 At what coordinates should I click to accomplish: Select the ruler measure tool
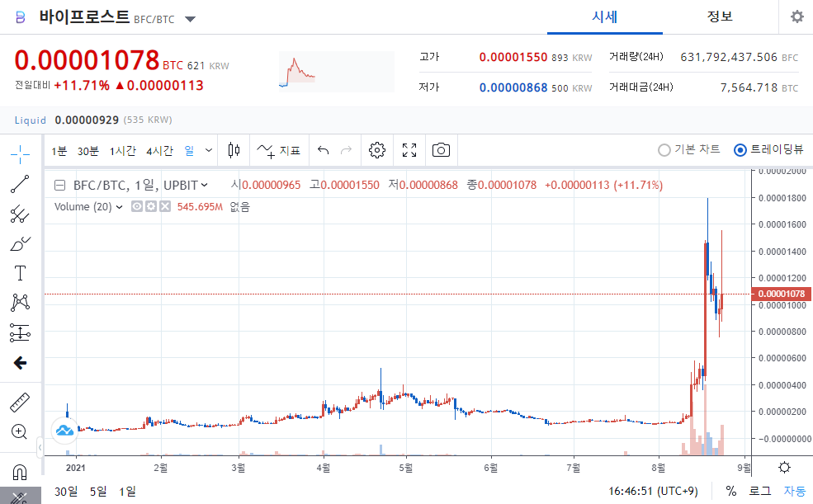point(20,403)
